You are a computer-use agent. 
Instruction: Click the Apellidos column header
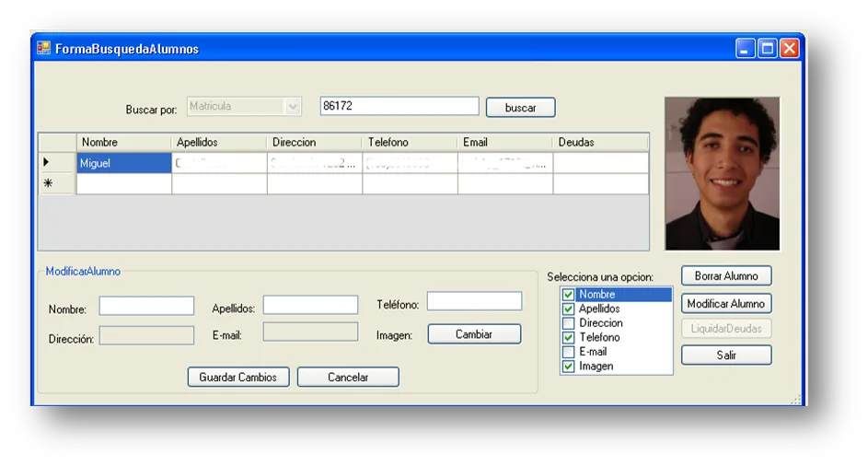pos(219,143)
